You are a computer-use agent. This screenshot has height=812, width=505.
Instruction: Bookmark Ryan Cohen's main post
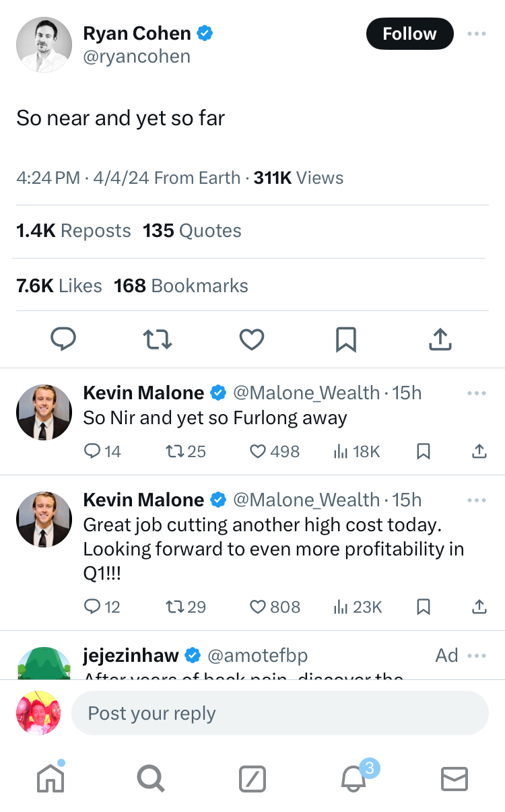click(345, 339)
